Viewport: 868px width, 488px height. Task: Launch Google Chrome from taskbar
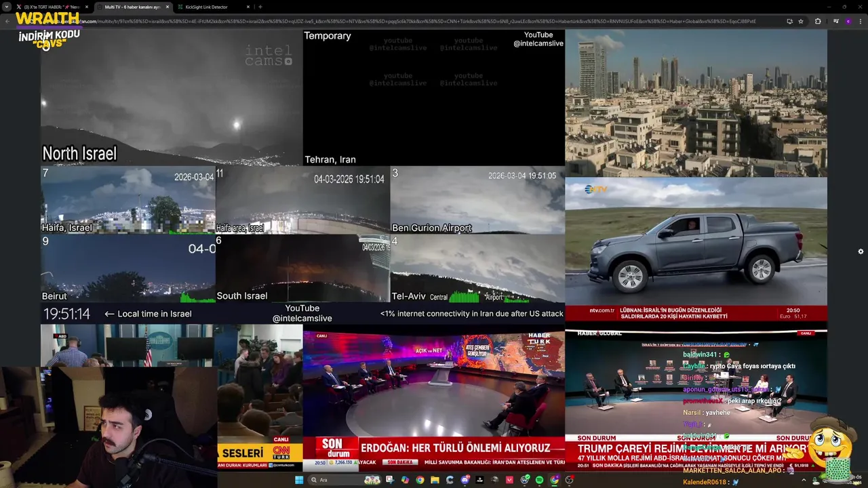tap(420, 480)
